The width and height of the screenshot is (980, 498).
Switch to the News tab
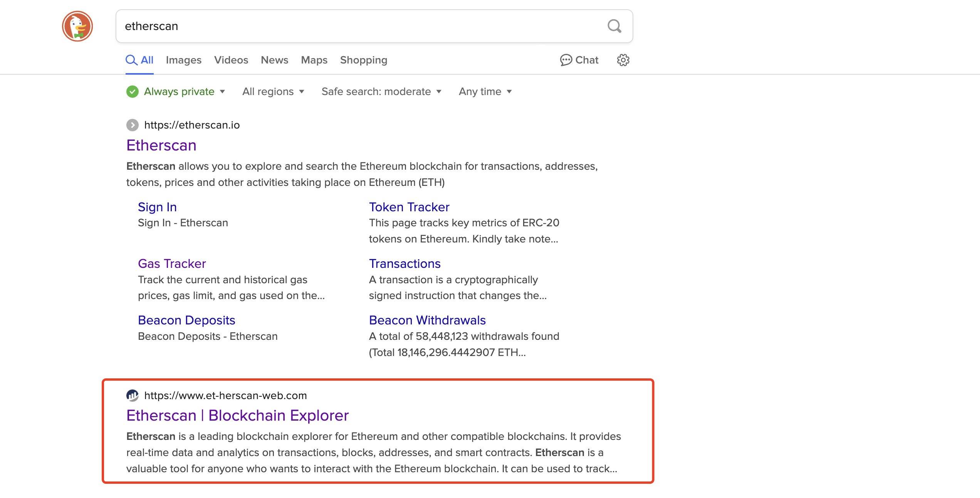[x=274, y=60]
